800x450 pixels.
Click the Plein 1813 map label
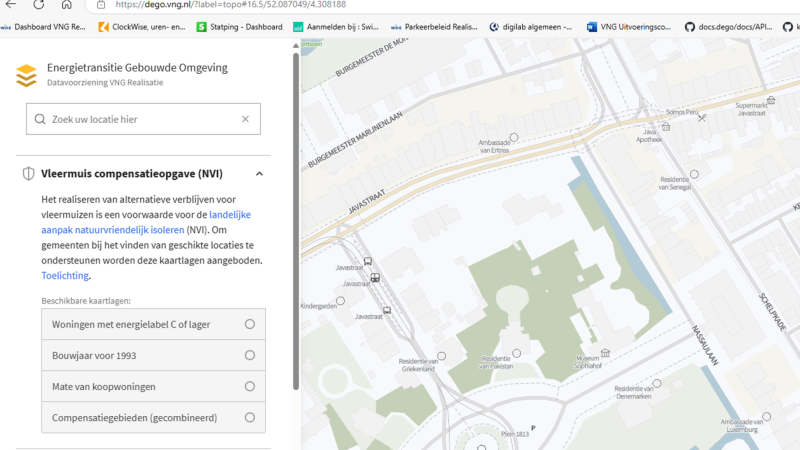(515, 434)
